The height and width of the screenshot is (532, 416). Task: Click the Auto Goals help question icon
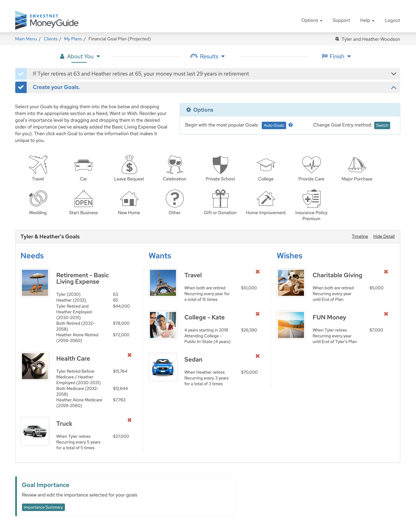click(x=290, y=125)
